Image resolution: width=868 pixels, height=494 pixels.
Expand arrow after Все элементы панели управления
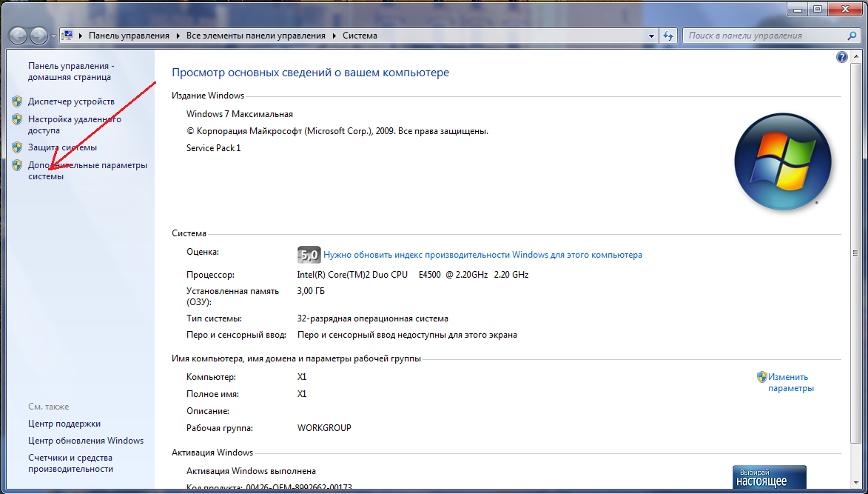pos(334,36)
